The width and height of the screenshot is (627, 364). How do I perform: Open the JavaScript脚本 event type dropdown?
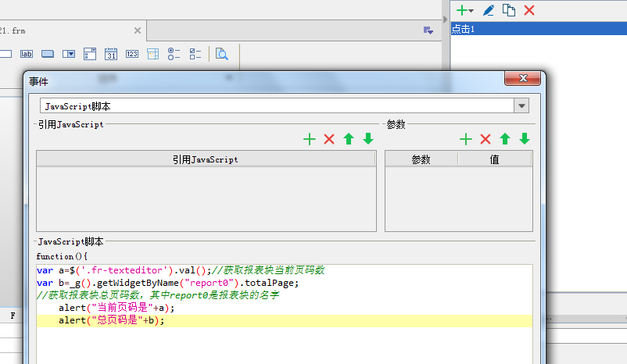click(x=521, y=106)
